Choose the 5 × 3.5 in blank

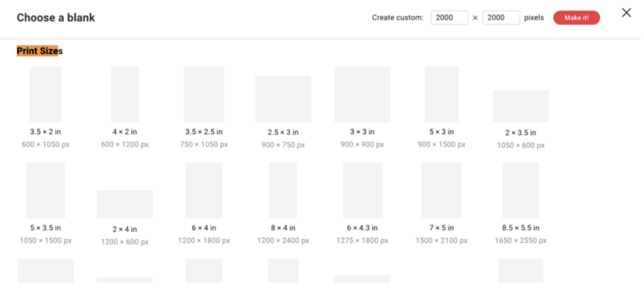(x=45, y=190)
